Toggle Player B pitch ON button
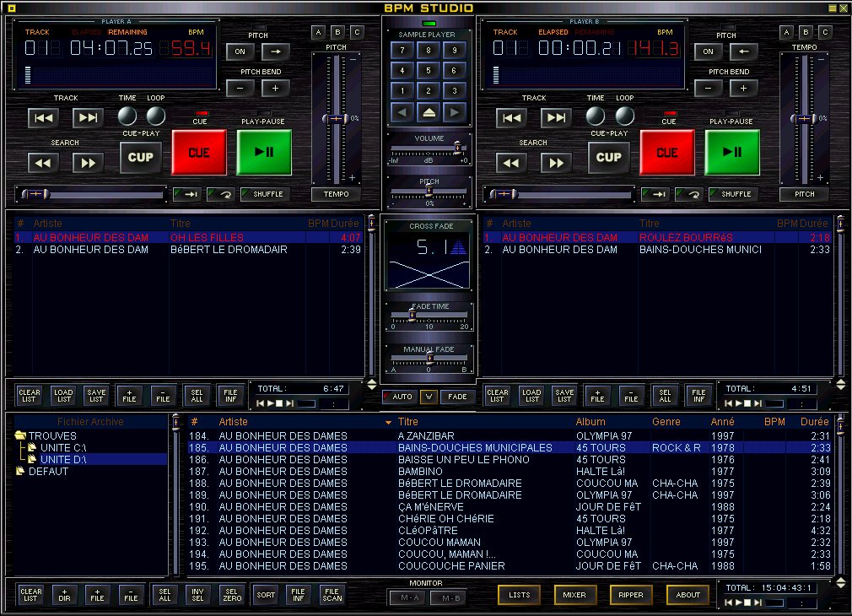 coord(709,51)
